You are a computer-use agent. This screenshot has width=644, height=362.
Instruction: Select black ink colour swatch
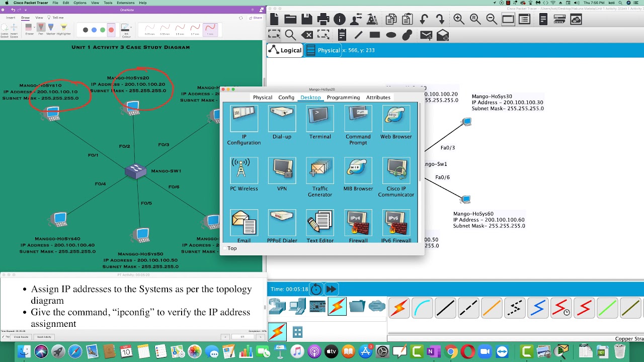point(86,30)
